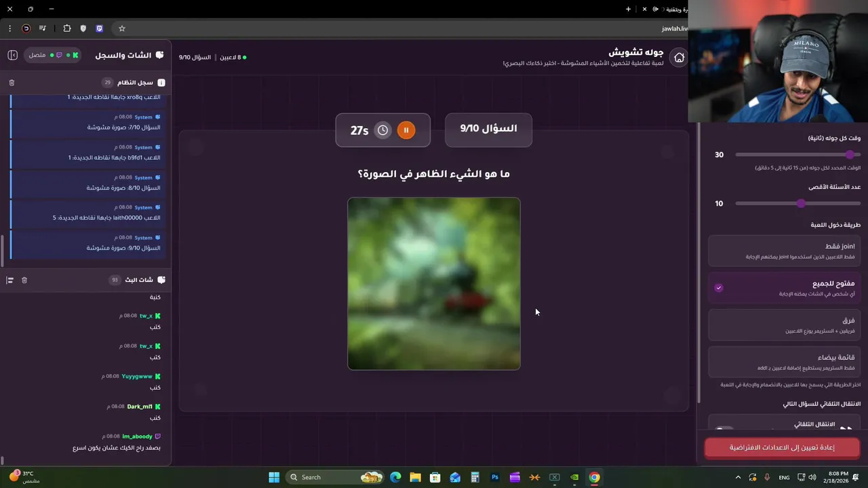This screenshot has height=488, width=868.
Task: Click chat username Dark_ml1
Action: click(x=140, y=407)
